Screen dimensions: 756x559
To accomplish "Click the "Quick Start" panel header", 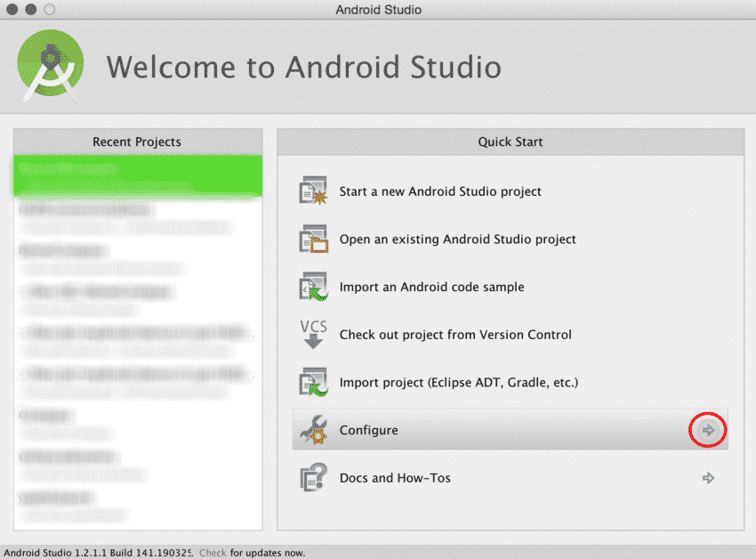I will tap(511, 142).
